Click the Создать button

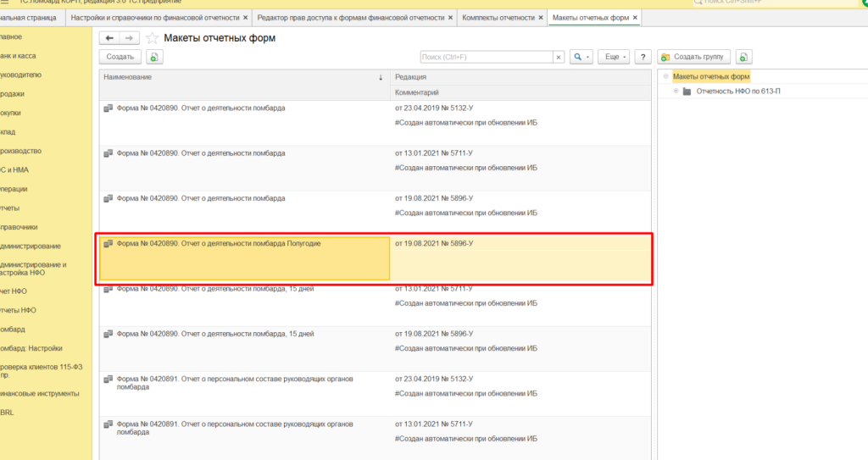(x=120, y=57)
